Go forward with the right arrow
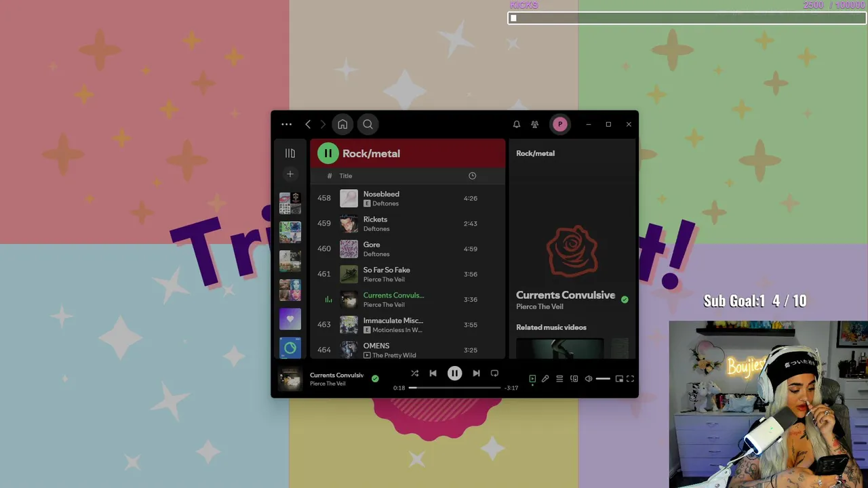 (323, 125)
